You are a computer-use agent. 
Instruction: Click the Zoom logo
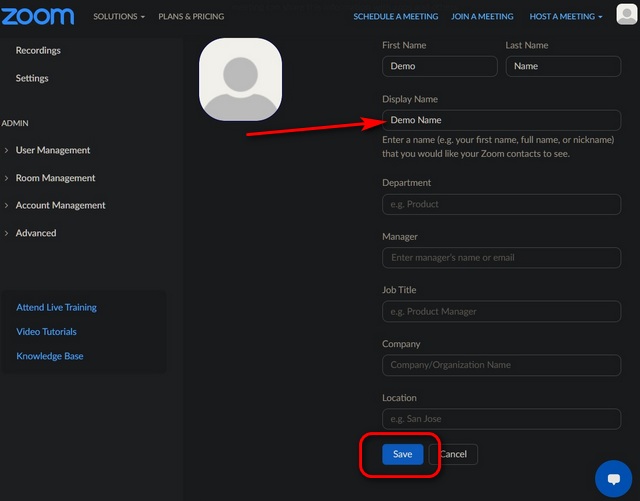pyautogui.click(x=38, y=16)
